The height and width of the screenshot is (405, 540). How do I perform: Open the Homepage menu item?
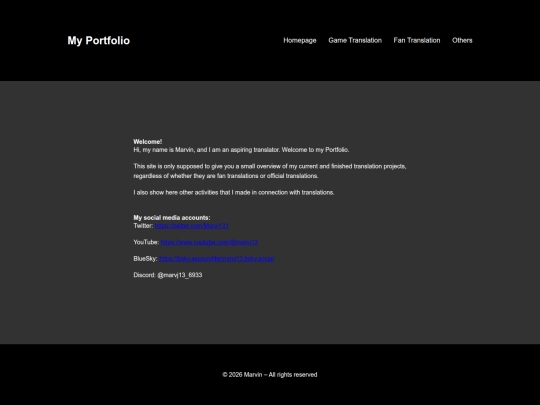tap(300, 40)
